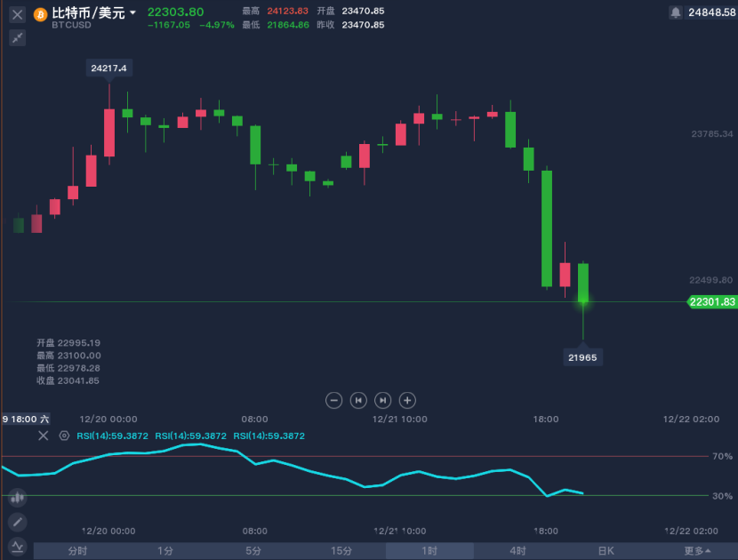Viewport: 738px width, 560px height.
Task: Click the 最高 24123.83 value
Action: (x=287, y=11)
